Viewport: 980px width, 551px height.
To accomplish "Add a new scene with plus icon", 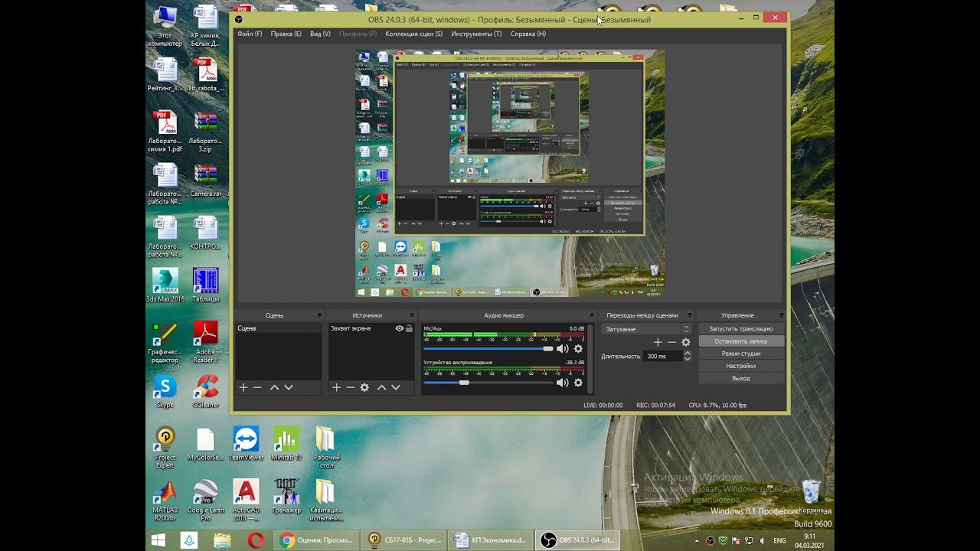I will (x=243, y=387).
